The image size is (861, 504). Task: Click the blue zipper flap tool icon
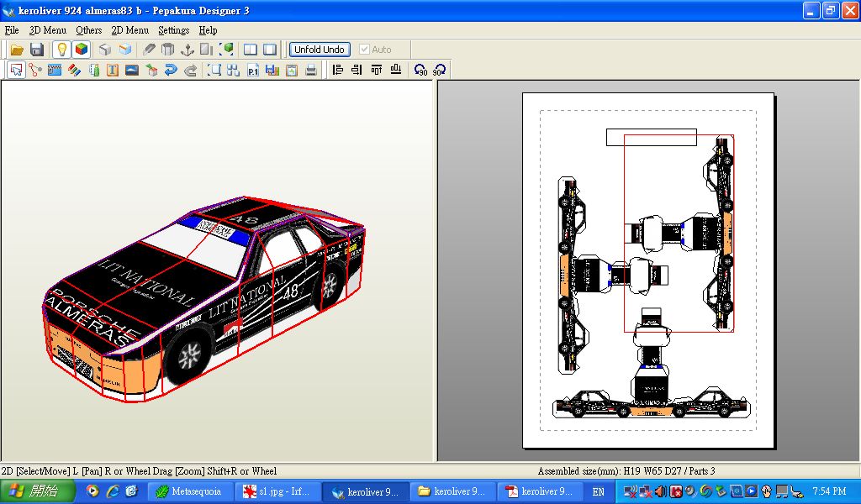pos(55,71)
